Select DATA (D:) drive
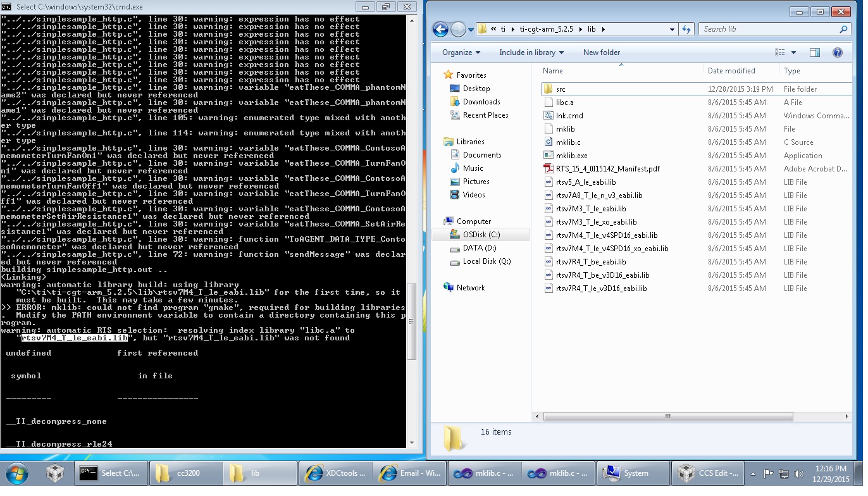 (x=480, y=248)
